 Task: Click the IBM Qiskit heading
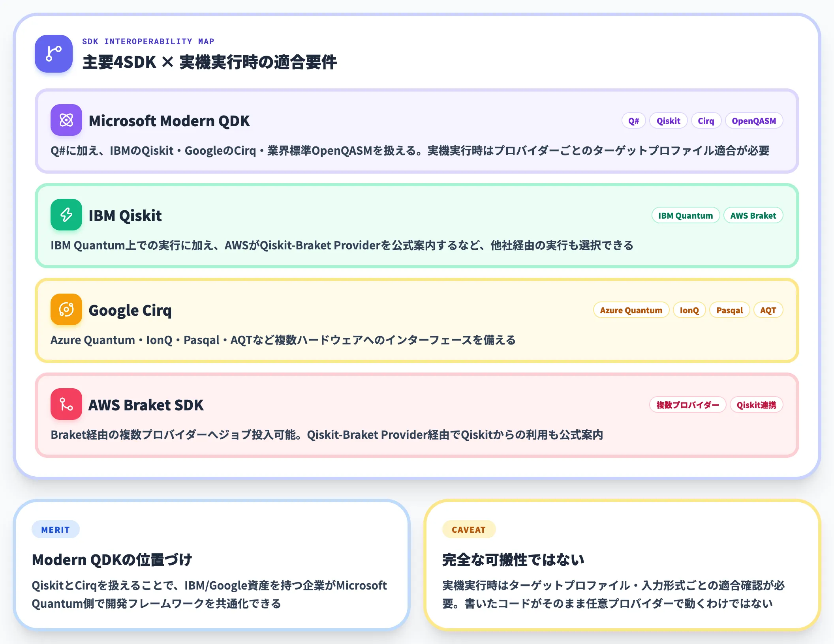point(125,215)
